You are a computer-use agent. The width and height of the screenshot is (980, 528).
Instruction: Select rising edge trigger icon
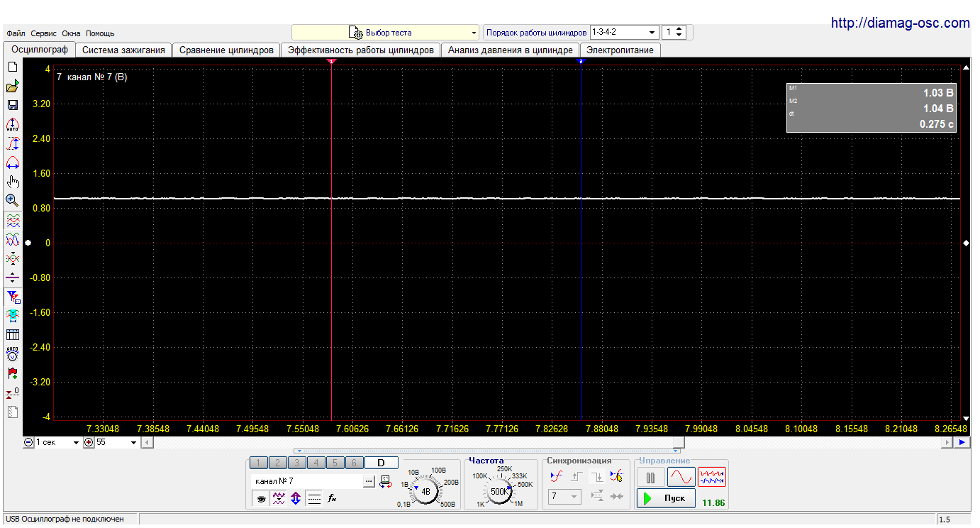[x=577, y=476]
